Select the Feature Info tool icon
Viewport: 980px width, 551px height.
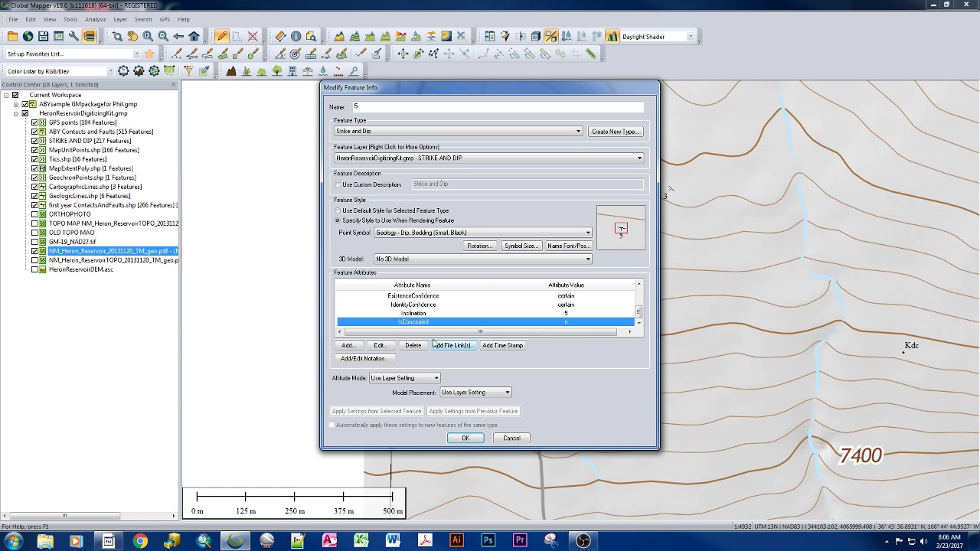pos(296,36)
